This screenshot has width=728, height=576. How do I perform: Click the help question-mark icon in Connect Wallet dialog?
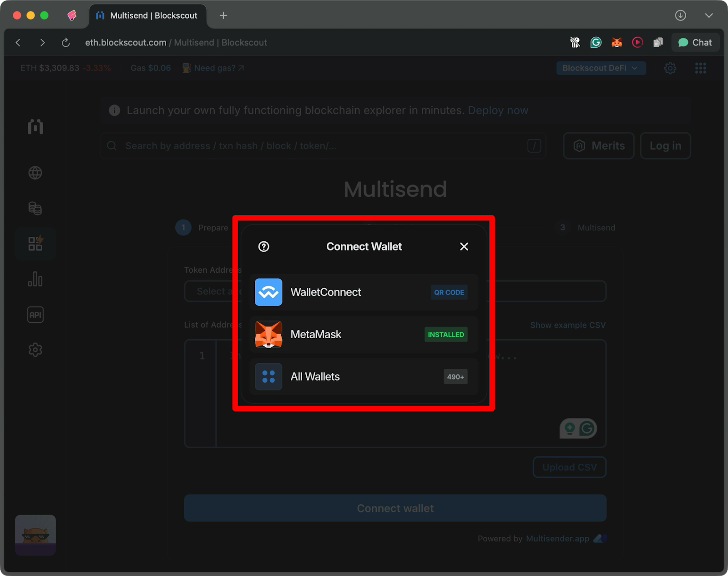point(264,246)
